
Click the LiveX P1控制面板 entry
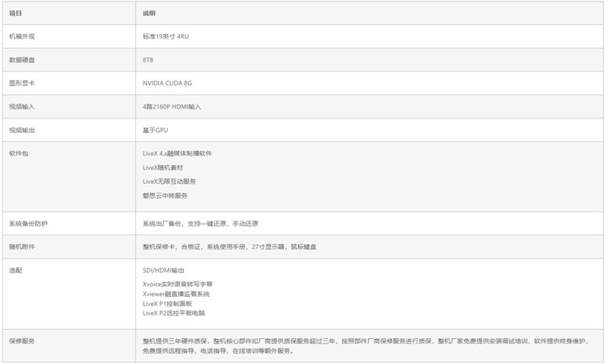pyautogui.click(x=169, y=304)
